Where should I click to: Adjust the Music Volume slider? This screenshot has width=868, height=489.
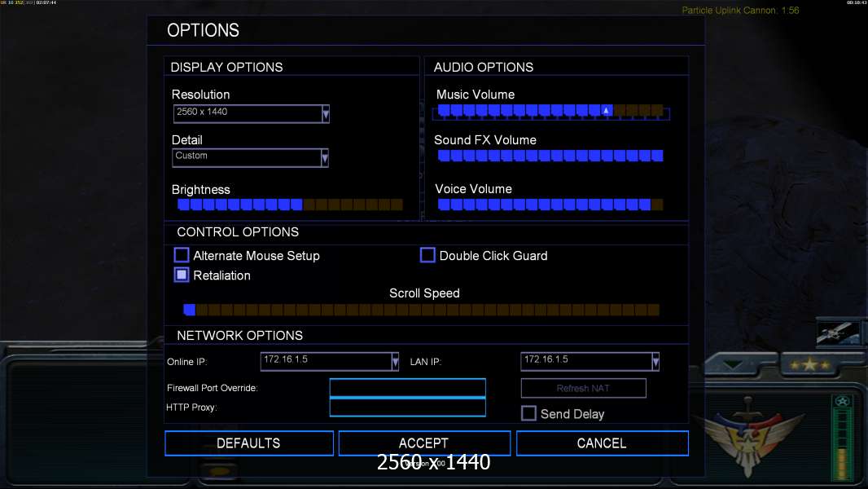click(550, 112)
